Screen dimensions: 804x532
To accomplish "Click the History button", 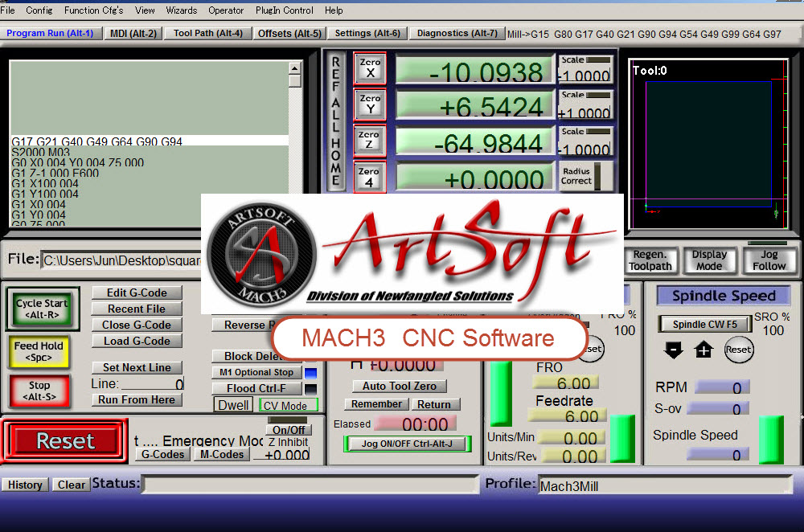I will pyautogui.click(x=25, y=485).
